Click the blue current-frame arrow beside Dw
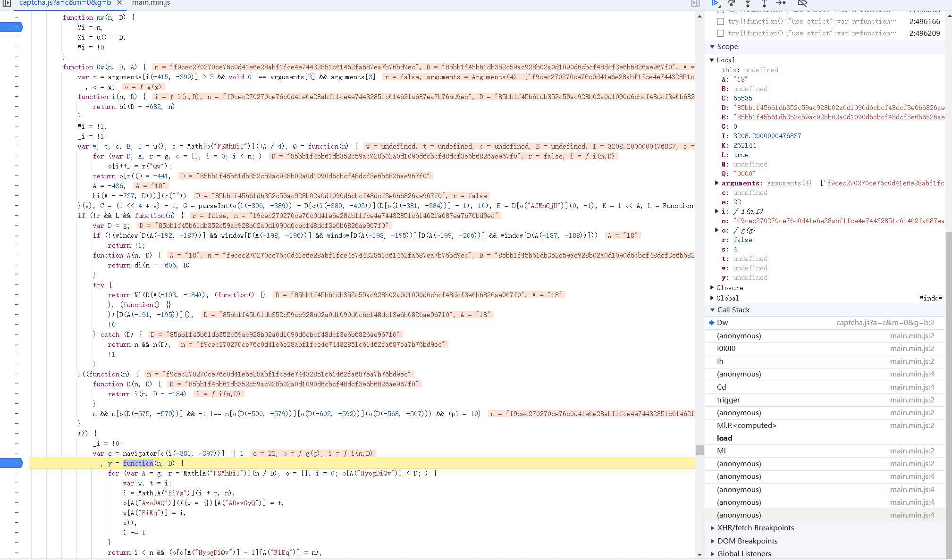Viewport: 952px width, 560px height. click(x=711, y=323)
